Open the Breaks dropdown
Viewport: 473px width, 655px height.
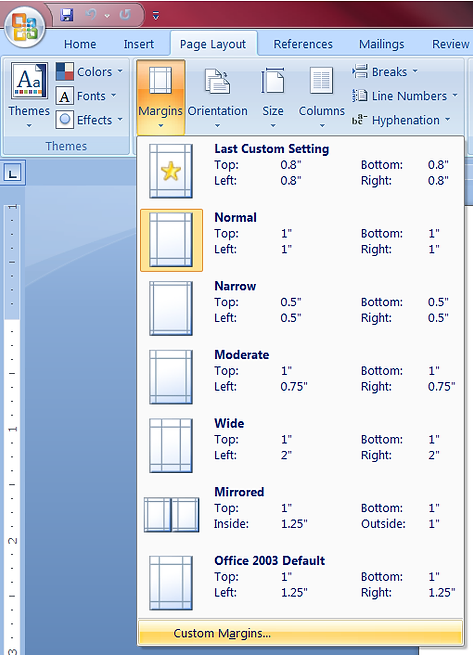384,72
